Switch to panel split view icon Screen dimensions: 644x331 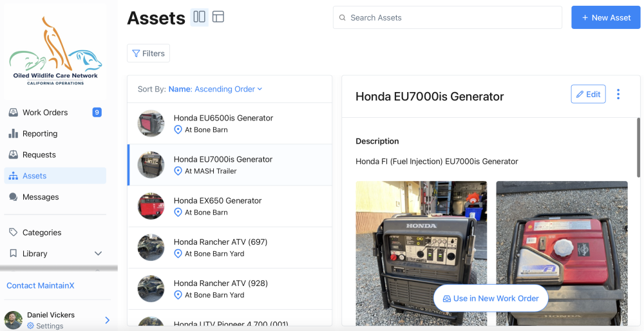click(x=199, y=17)
